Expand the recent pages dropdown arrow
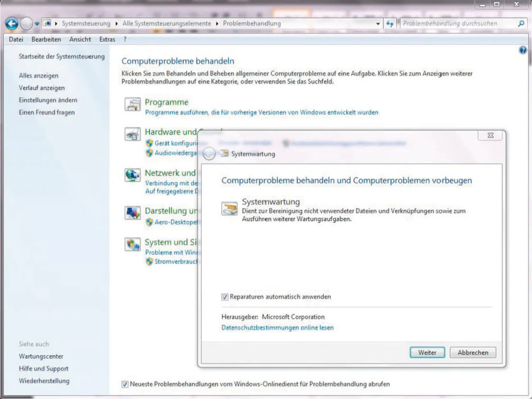The width and height of the screenshot is (532, 399). tap(37, 24)
